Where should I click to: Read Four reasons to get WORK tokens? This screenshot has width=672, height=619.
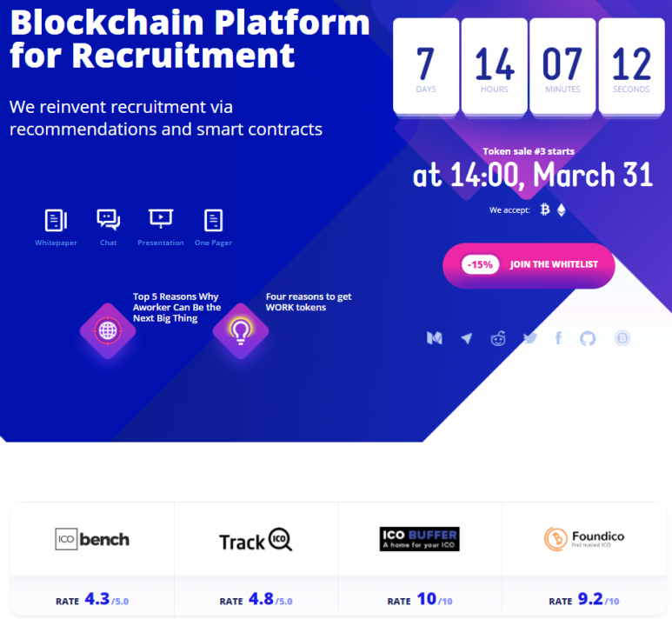309,302
